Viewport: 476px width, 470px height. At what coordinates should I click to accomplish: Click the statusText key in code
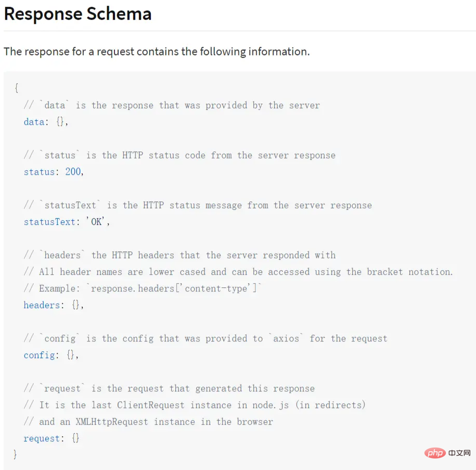(49, 222)
